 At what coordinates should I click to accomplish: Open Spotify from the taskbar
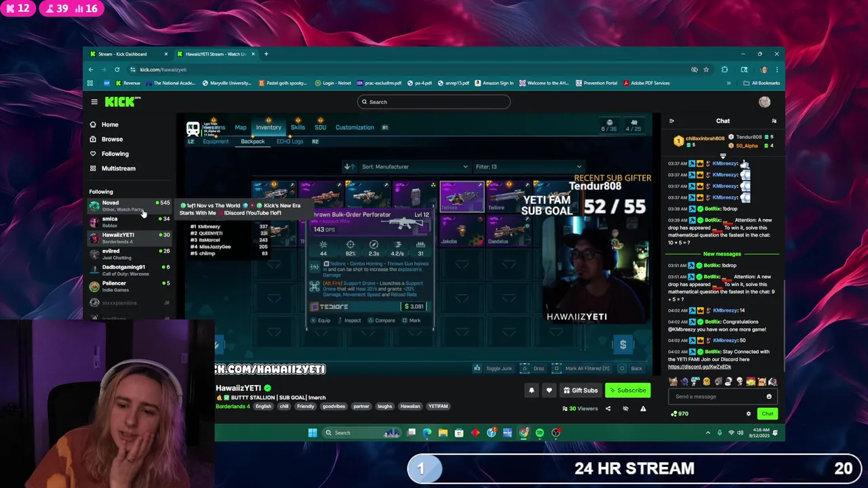540,432
